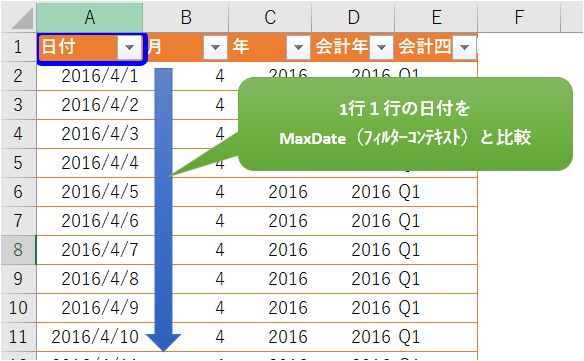Open the 月 column filter dropdown
This screenshot has width=584, height=361.
pos(215,47)
